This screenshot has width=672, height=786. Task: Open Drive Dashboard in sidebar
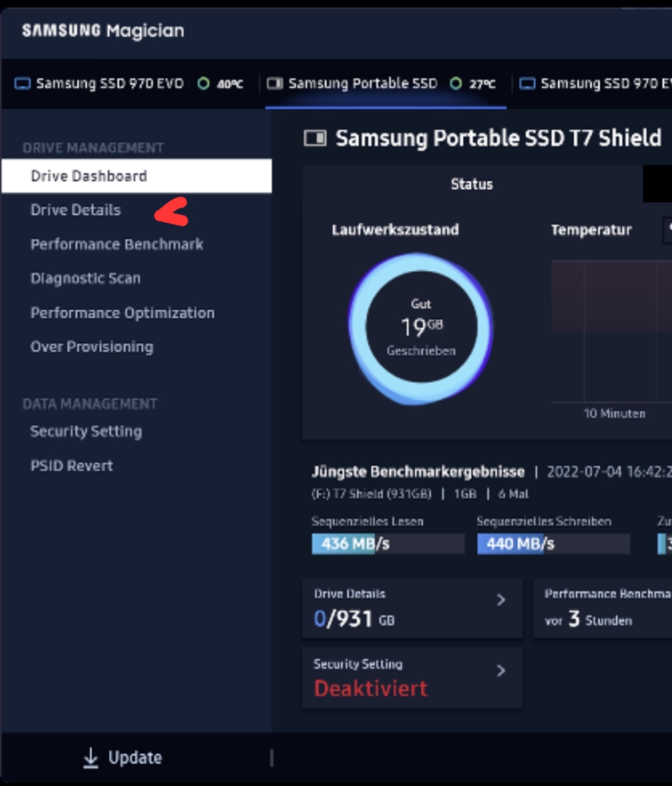[x=136, y=176]
